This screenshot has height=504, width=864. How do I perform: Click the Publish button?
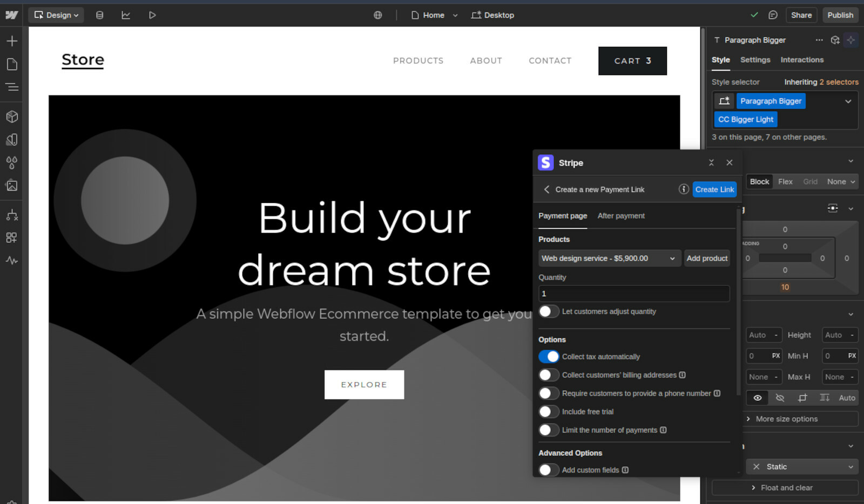point(840,15)
